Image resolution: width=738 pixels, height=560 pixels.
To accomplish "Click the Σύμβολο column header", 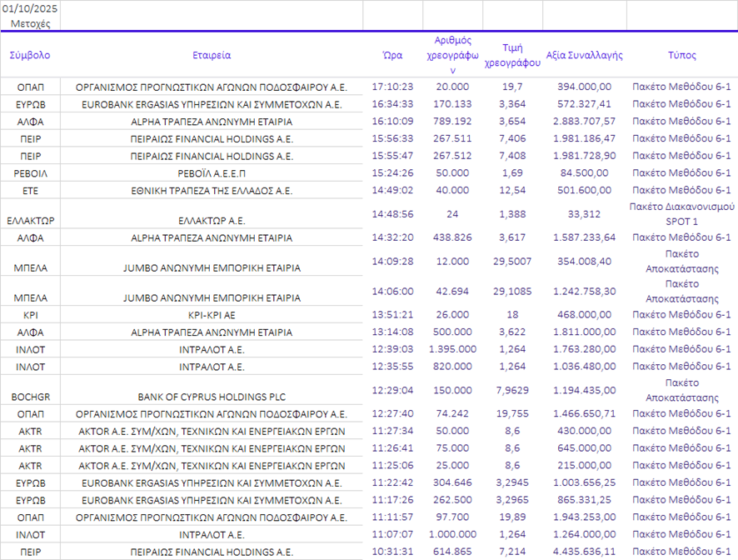I will 30,56.
